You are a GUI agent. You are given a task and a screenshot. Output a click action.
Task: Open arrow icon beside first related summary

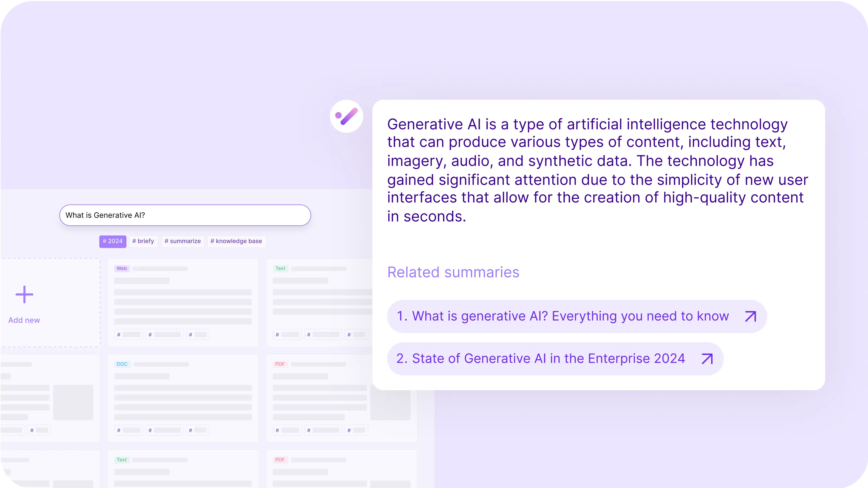click(x=751, y=316)
